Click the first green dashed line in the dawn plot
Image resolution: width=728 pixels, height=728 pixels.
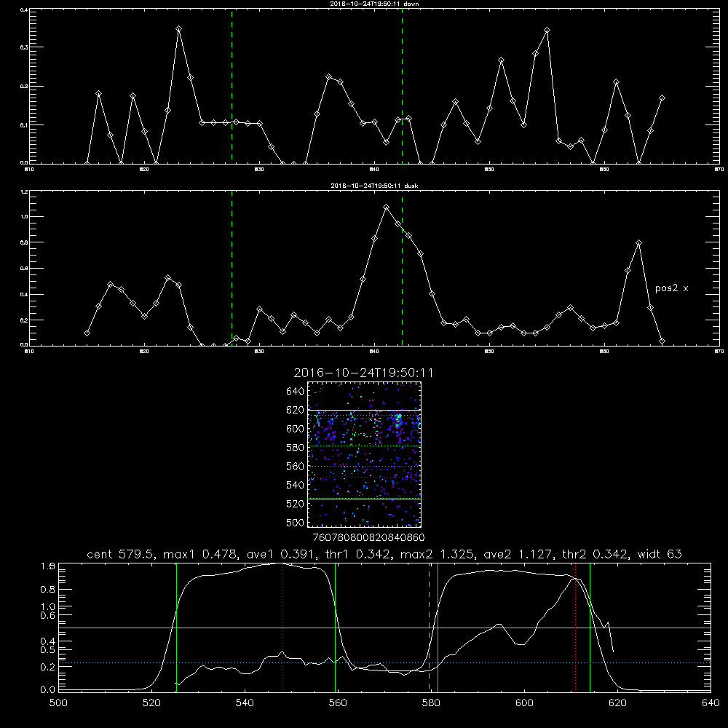click(x=232, y=86)
